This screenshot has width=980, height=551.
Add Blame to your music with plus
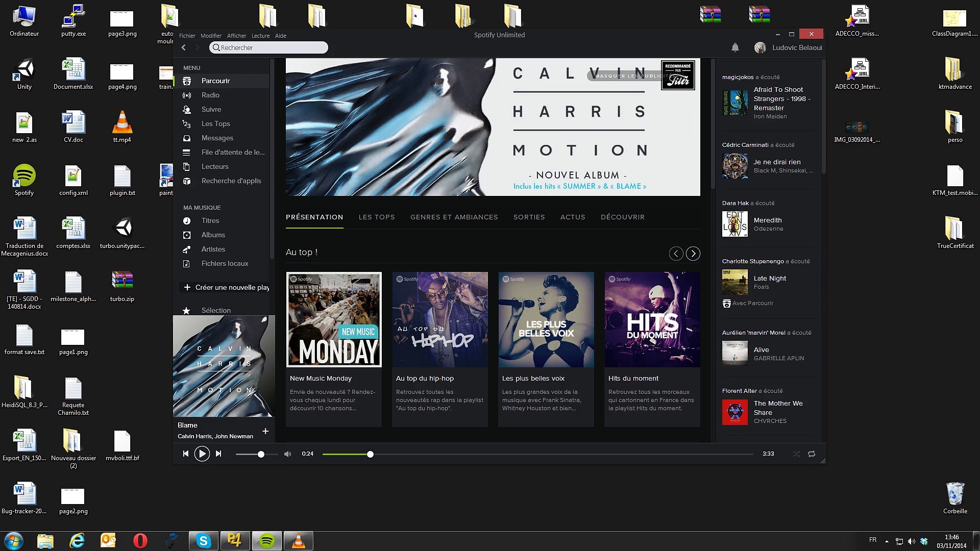[x=265, y=431]
